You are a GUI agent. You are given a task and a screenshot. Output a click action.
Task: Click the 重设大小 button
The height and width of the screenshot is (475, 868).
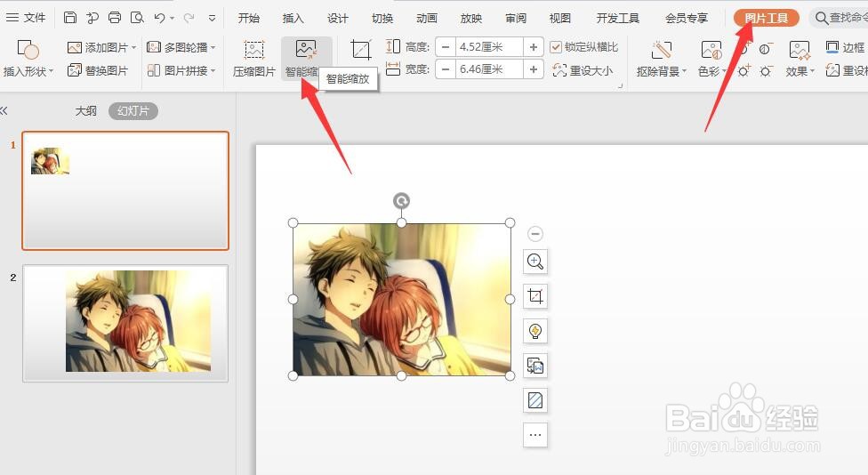coord(583,70)
